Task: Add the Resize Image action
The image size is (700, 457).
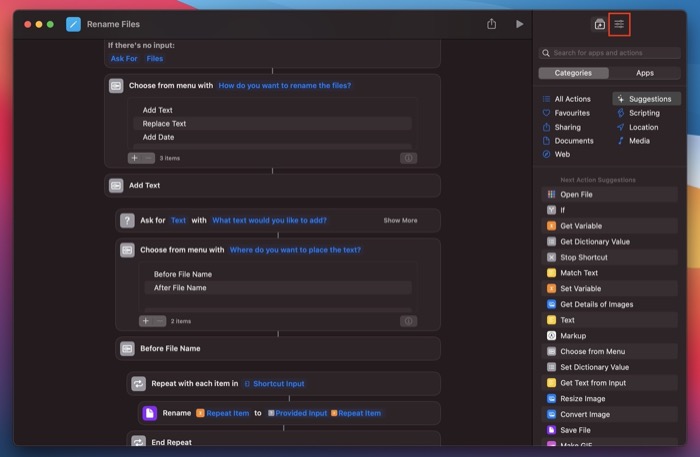Action: [610, 399]
